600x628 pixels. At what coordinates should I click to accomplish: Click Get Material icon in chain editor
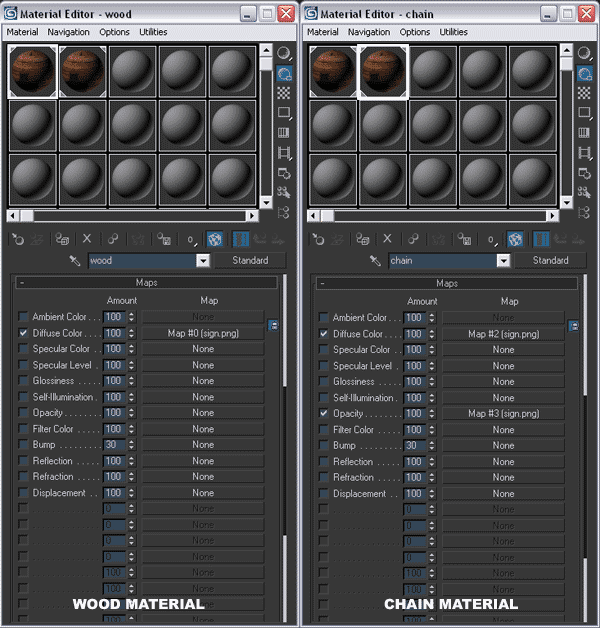point(318,240)
